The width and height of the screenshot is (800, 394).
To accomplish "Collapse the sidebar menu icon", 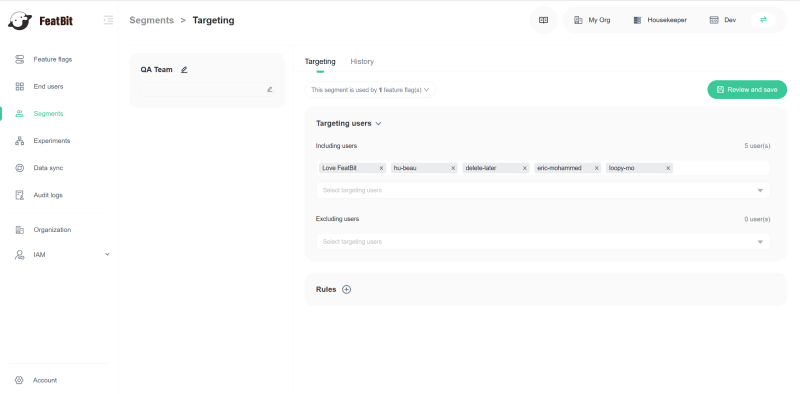I will 108,20.
